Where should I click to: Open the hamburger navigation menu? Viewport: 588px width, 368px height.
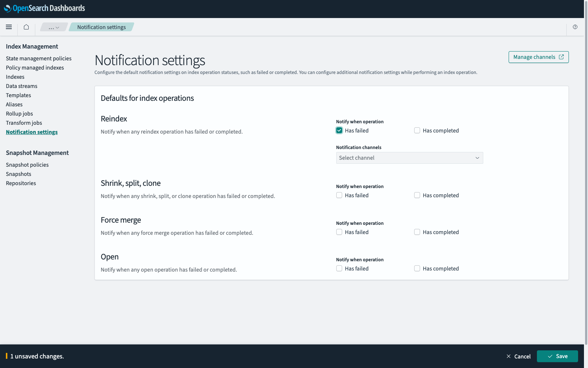pyautogui.click(x=9, y=27)
